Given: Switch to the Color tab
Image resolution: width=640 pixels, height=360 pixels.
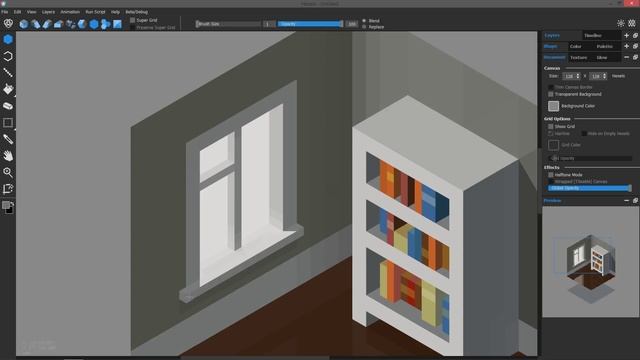Looking at the screenshot, I should click(x=576, y=47).
